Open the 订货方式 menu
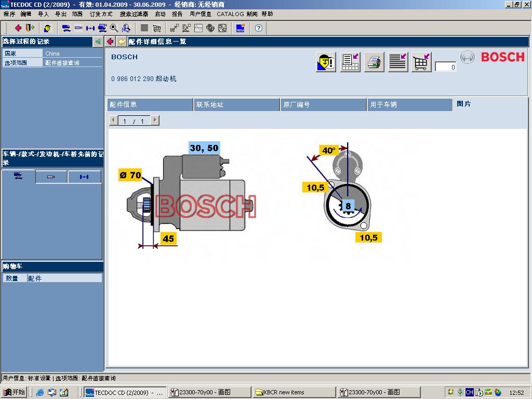Image resolution: width=532 pixels, height=399 pixels. (x=101, y=14)
